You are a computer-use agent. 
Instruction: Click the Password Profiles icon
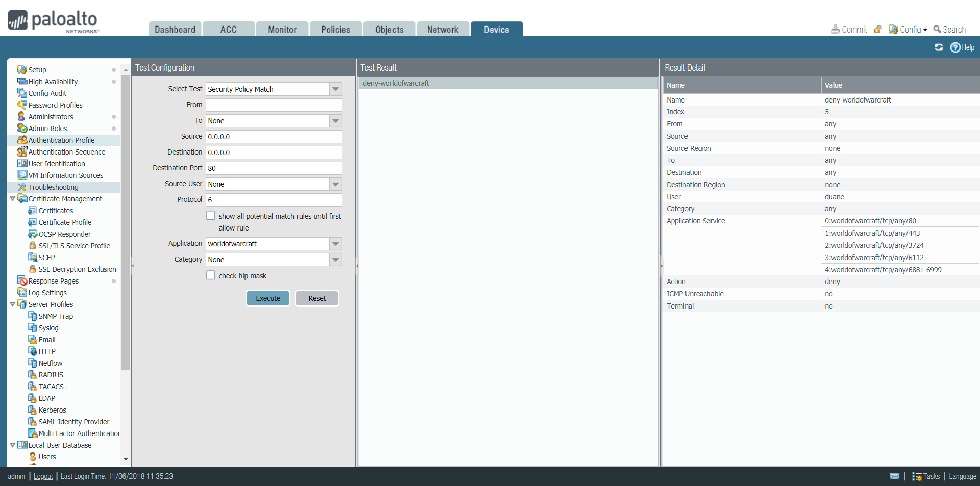pos(22,105)
